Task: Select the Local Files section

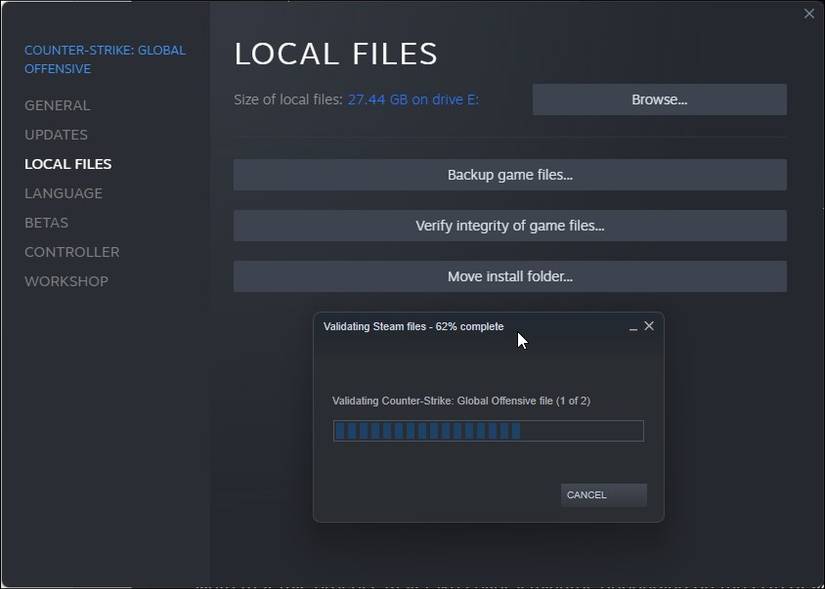Action: (68, 164)
